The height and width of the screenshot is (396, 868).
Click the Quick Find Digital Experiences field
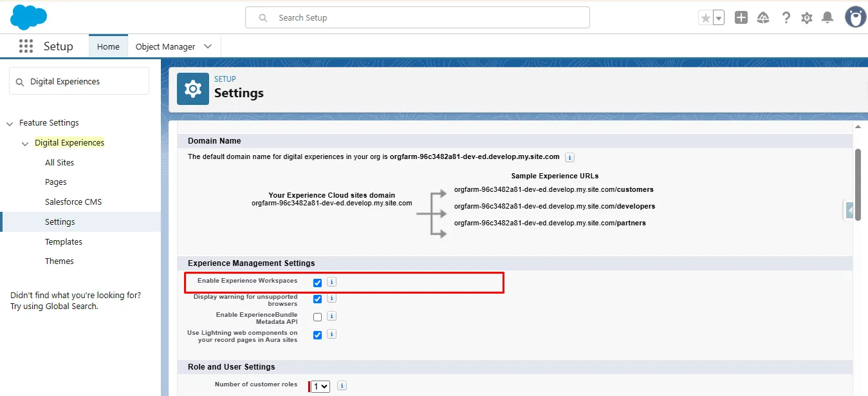[79, 81]
